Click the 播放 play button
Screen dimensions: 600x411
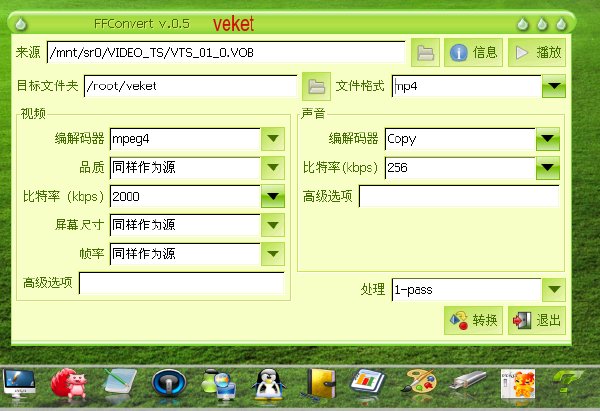[537, 52]
